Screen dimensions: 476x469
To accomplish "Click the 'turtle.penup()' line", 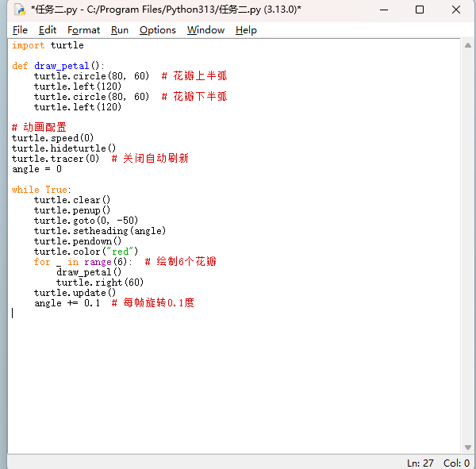I will tap(72, 210).
